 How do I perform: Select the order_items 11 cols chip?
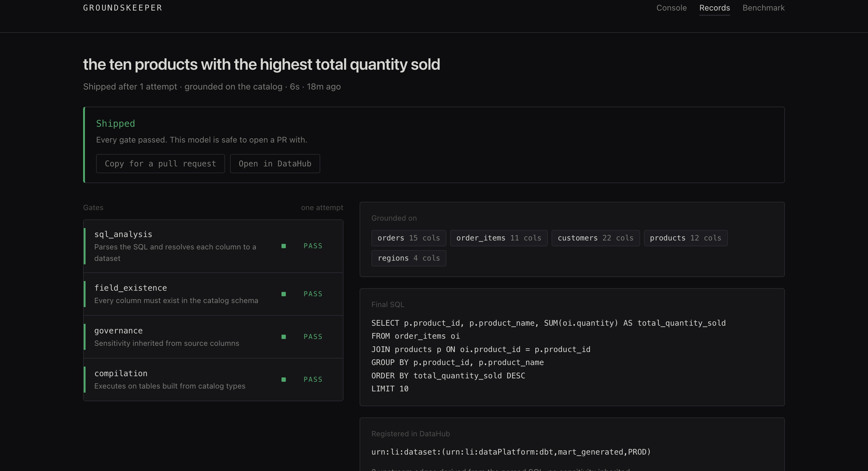click(499, 238)
